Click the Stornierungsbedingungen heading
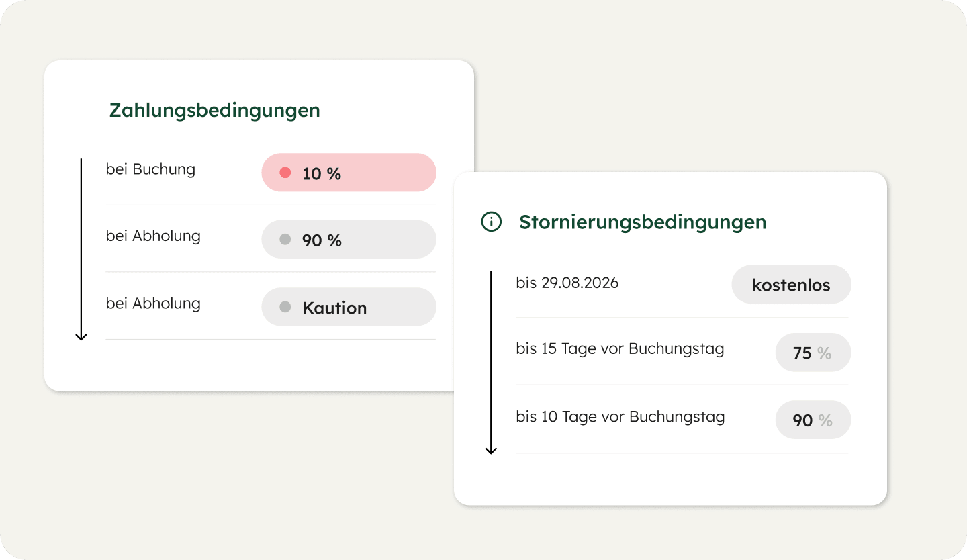 [643, 222]
